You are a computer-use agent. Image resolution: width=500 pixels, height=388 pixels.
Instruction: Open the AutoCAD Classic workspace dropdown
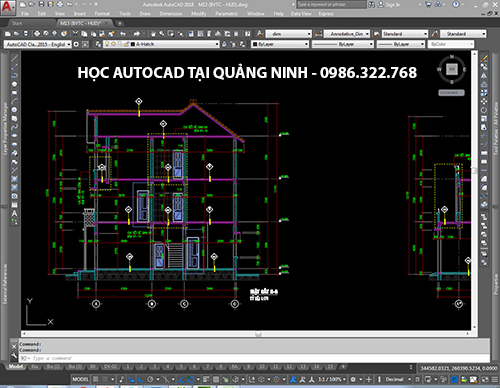(x=38, y=44)
